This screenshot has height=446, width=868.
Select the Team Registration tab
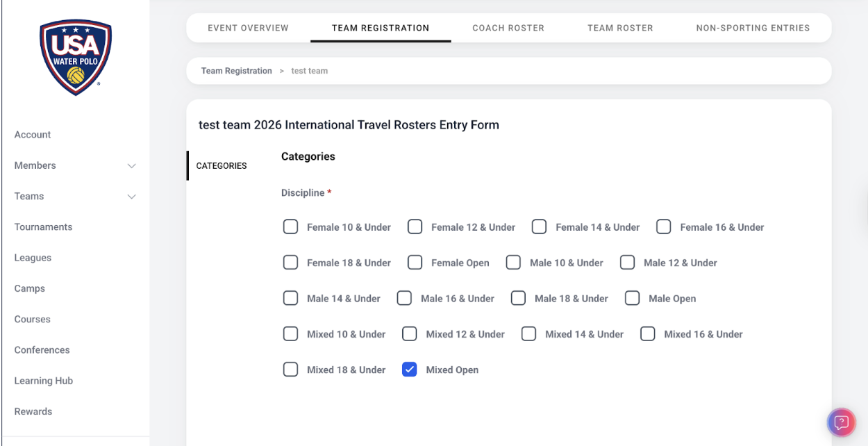coord(381,28)
